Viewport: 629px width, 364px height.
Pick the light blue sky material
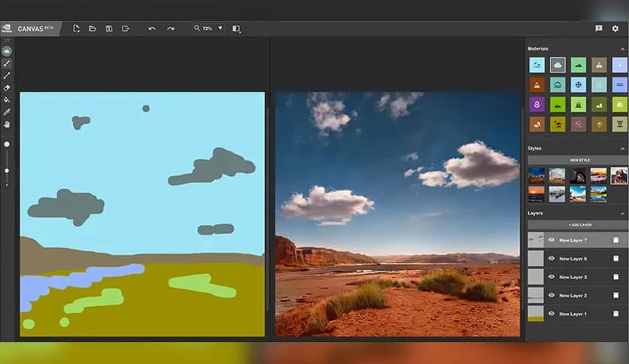536,65
